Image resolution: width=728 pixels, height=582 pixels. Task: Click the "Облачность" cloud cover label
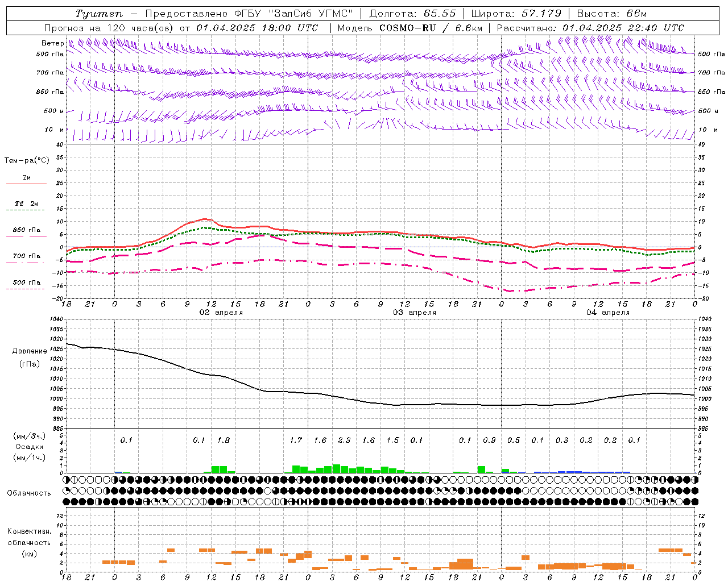pyautogui.click(x=29, y=493)
